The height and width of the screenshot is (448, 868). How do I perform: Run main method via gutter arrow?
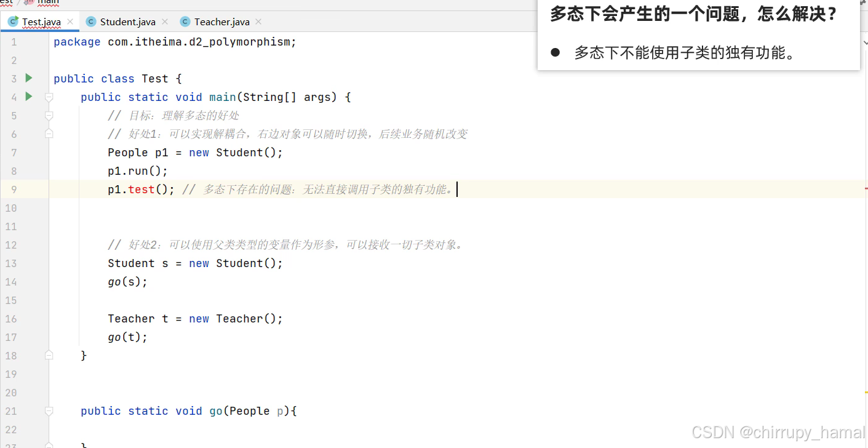[28, 97]
